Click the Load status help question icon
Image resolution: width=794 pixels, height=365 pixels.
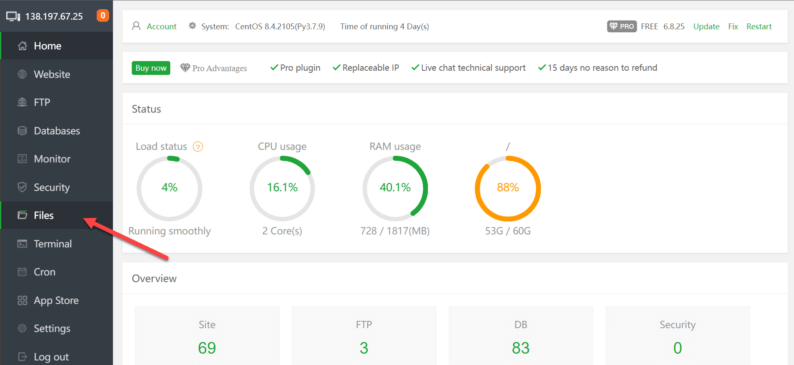coord(198,147)
